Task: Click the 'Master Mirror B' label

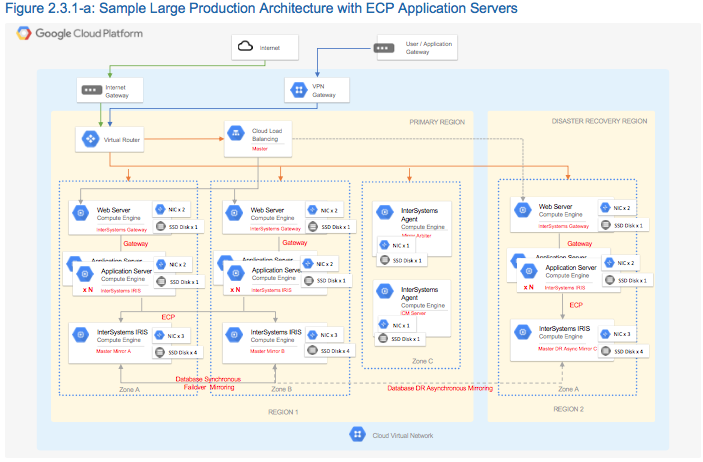Action: click(267, 351)
